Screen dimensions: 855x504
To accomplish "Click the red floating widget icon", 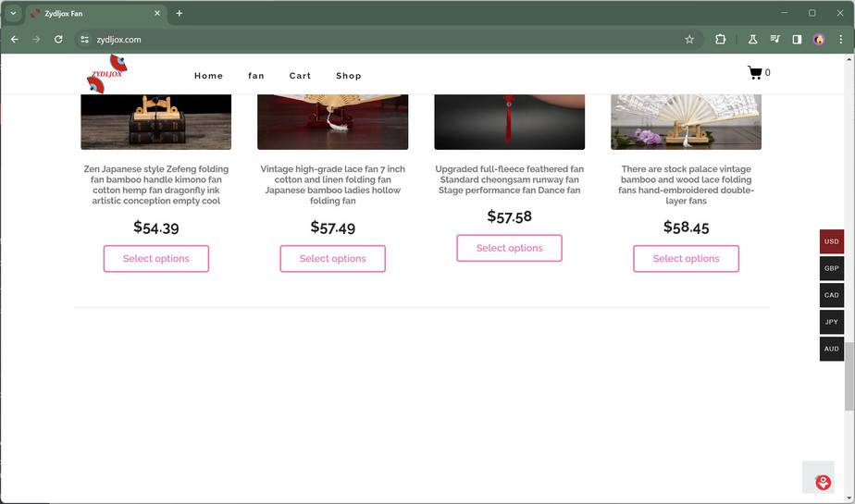I will (x=823, y=482).
